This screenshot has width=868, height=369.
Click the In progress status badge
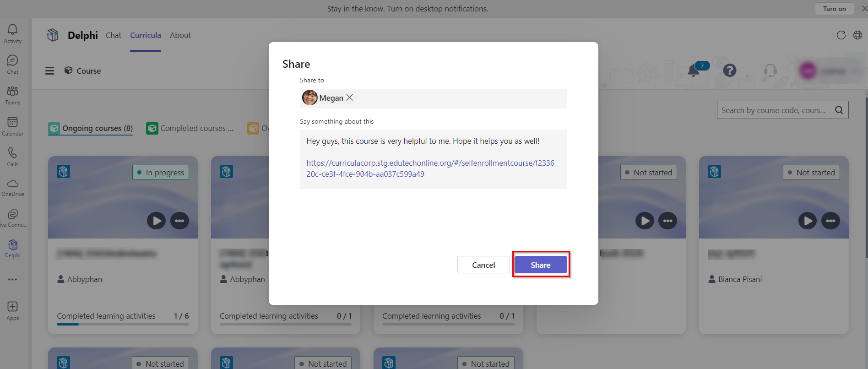tap(161, 173)
